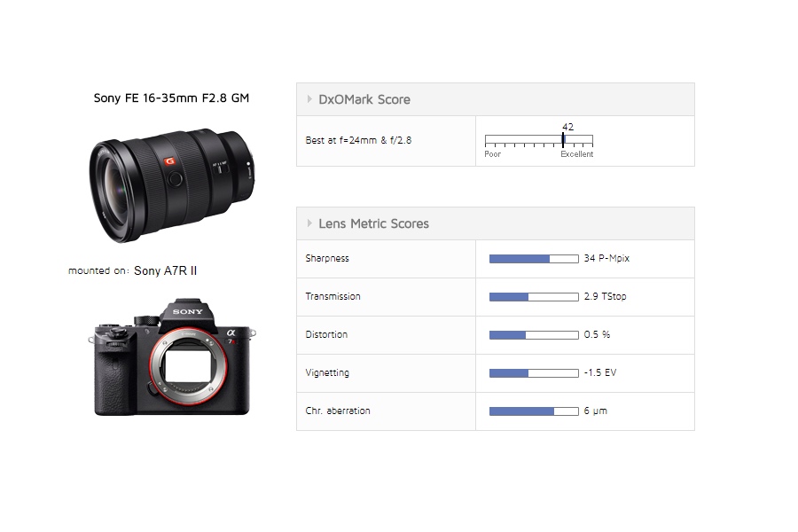Select the Distortion metric label
798x532 pixels.
(x=326, y=335)
